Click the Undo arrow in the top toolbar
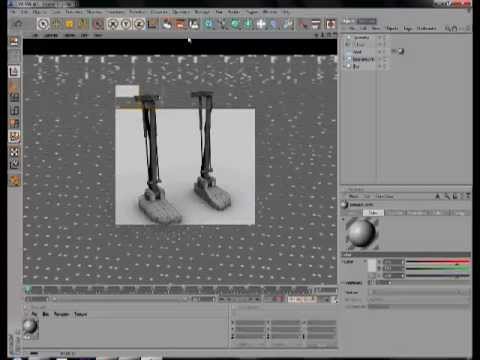The height and width of the screenshot is (360, 480). point(18,24)
